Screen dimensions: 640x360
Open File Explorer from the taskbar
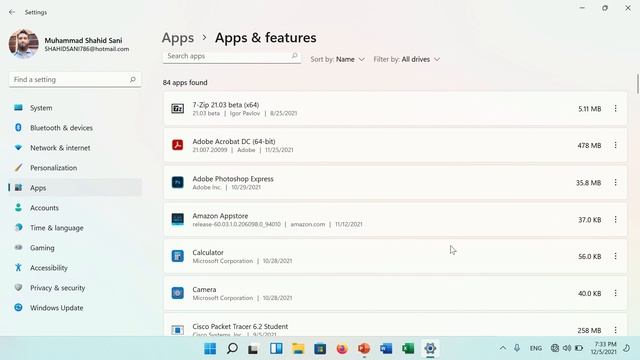click(x=298, y=349)
